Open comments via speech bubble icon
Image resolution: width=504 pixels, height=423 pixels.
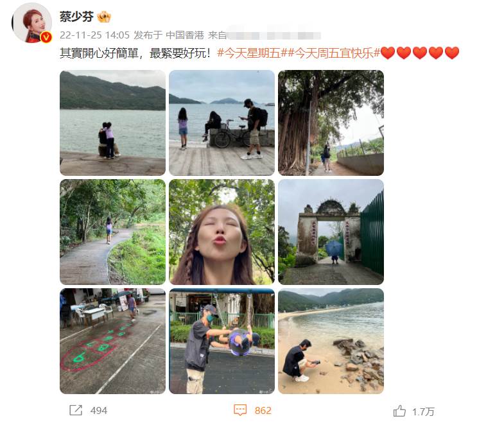[x=240, y=410]
